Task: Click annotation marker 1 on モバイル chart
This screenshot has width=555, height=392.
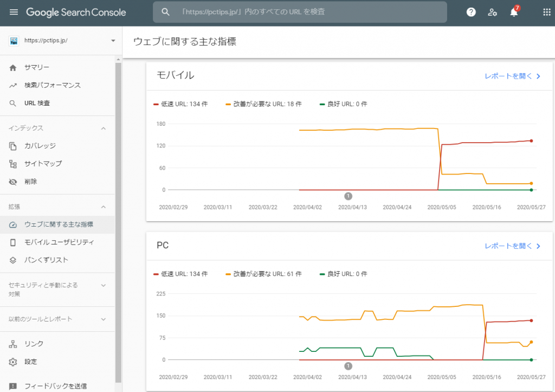Action: click(349, 196)
